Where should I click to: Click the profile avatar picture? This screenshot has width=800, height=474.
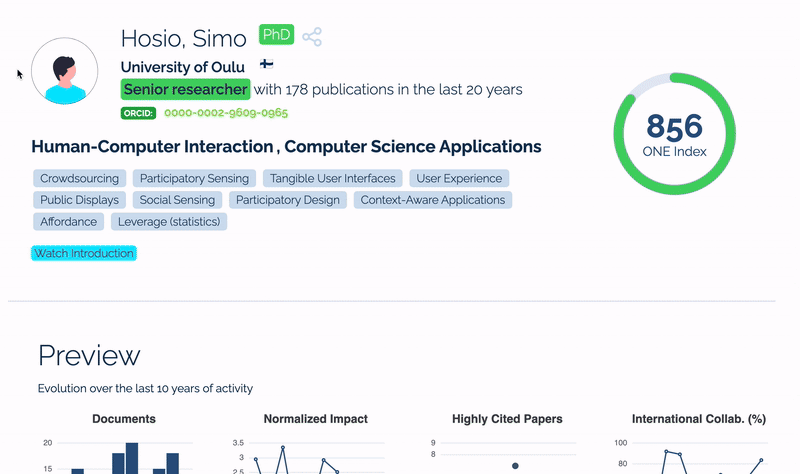point(65,72)
